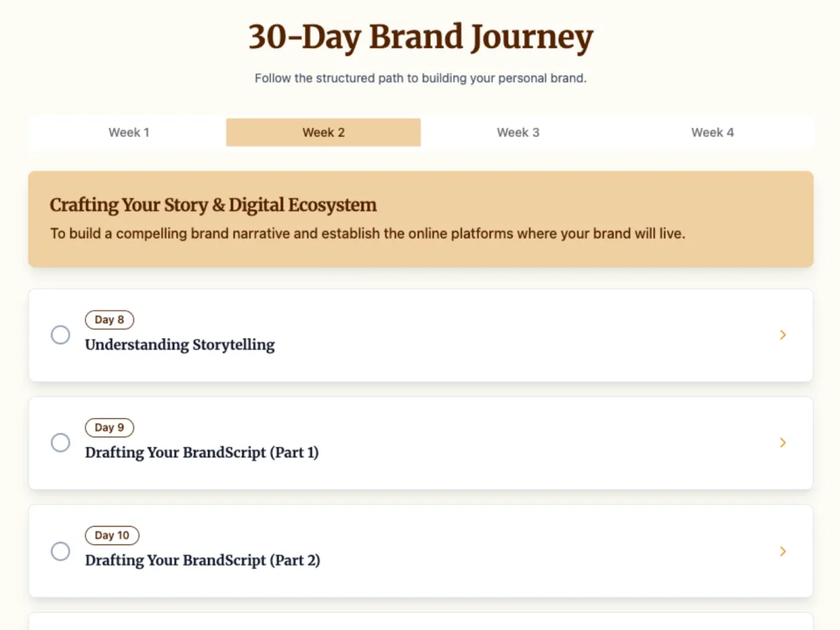Screen dimensions: 840x630
Task: Switch to the Week 1 tab
Action: click(129, 132)
